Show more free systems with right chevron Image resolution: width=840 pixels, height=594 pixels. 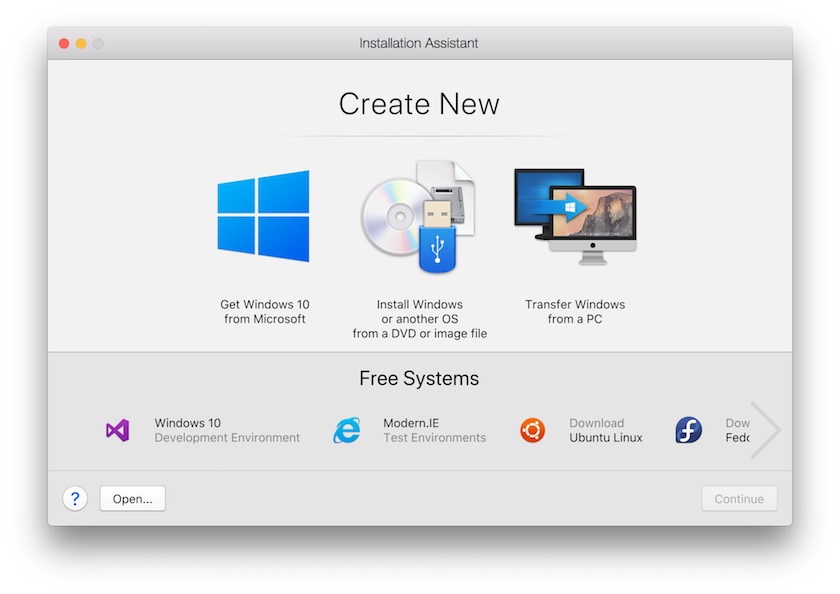pos(766,430)
